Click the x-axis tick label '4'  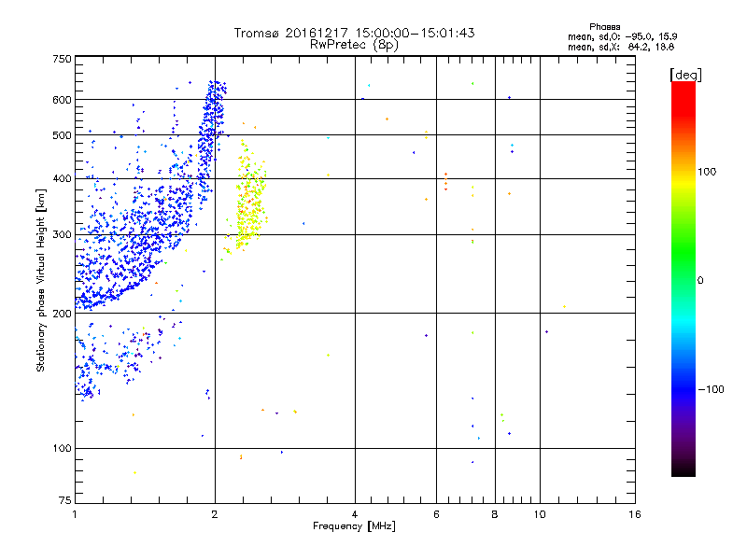pyautogui.click(x=355, y=514)
